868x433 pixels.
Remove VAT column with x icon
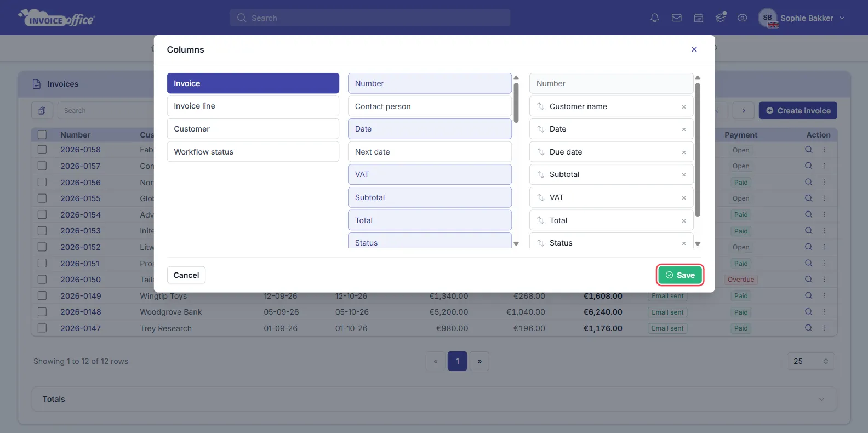coord(684,198)
